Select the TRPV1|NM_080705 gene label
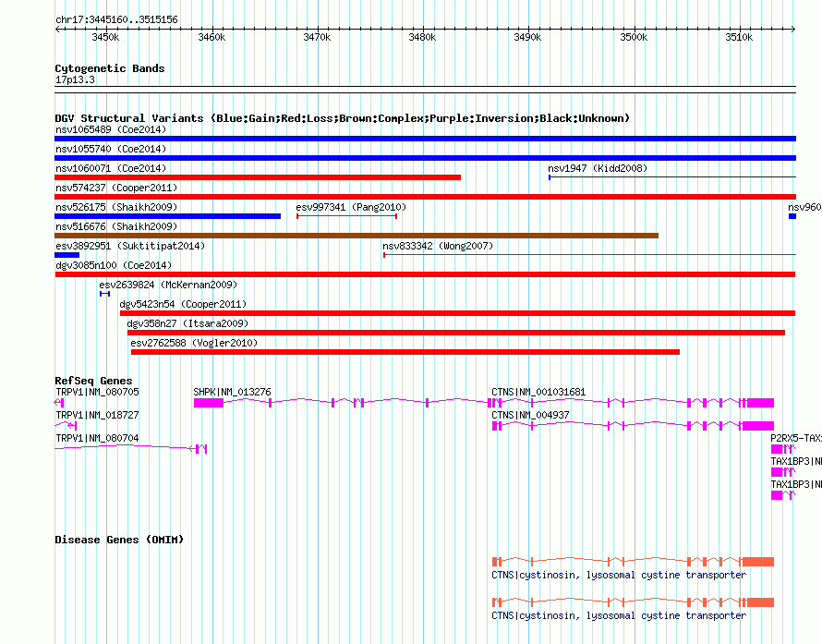The width and height of the screenshot is (822, 644). 97,392
